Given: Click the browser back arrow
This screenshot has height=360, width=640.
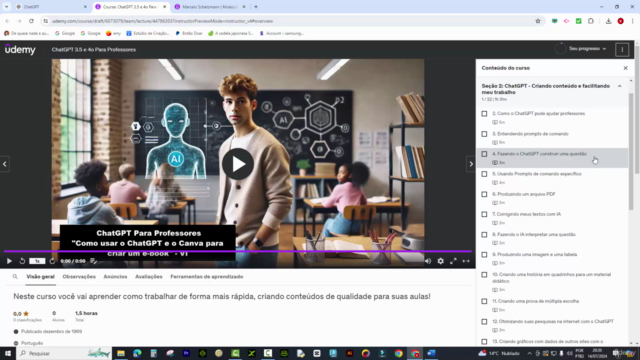Looking at the screenshot, I should 7,21.
